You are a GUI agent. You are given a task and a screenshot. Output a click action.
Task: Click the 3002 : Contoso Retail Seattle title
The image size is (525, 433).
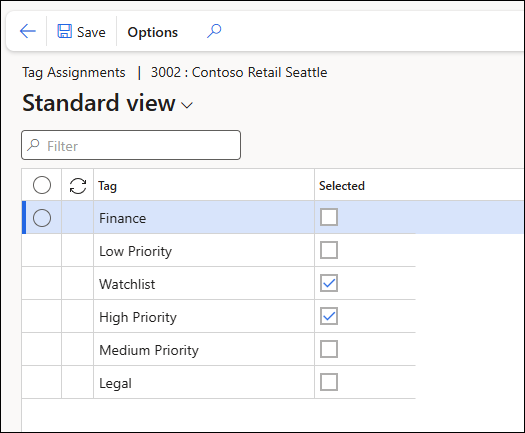[239, 72]
